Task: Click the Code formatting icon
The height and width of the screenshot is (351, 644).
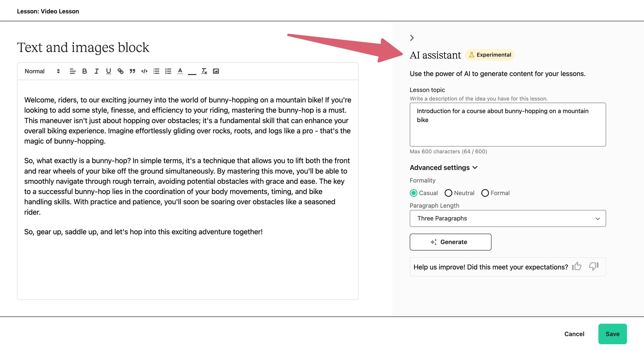Action: pos(144,71)
